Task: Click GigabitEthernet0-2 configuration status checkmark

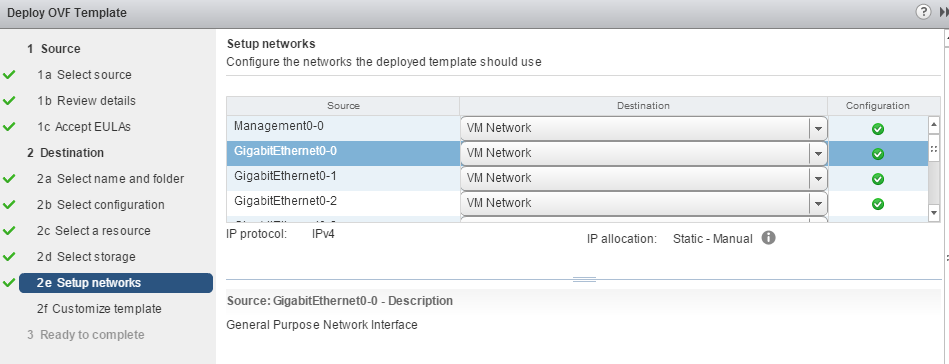Action: click(x=878, y=204)
